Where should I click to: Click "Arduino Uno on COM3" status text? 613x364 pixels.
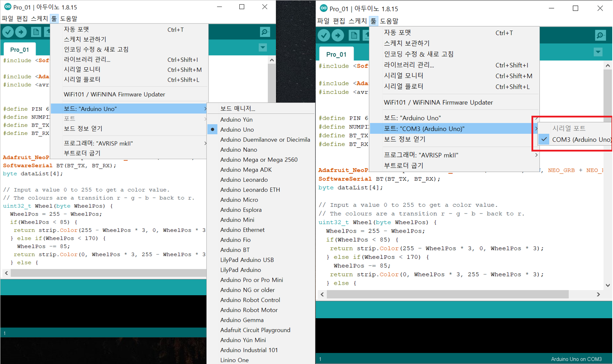(x=576, y=359)
